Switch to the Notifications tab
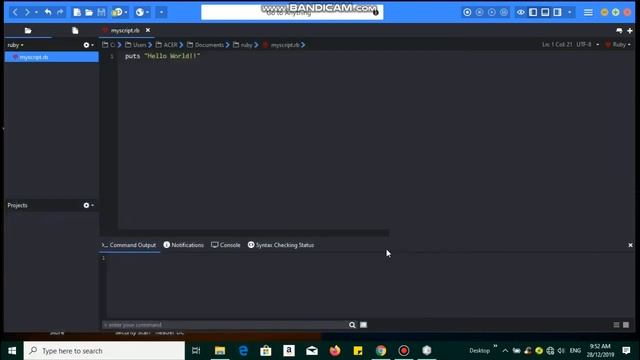 click(x=184, y=245)
